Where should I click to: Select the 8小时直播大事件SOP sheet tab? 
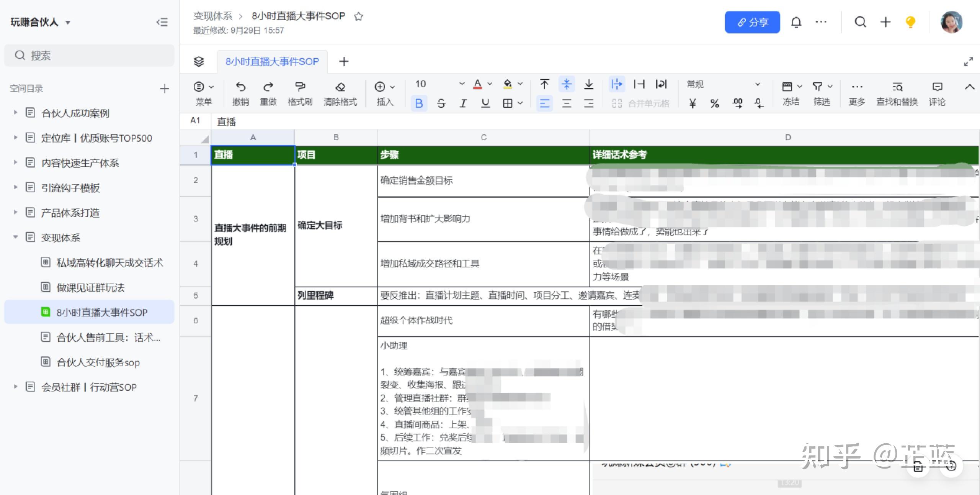272,62
